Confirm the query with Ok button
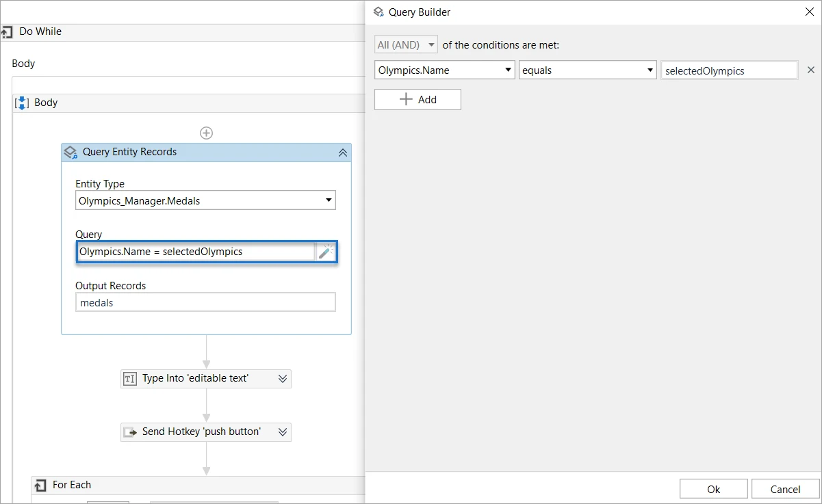The width and height of the screenshot is (822, 504). click(x=714, y=489)
